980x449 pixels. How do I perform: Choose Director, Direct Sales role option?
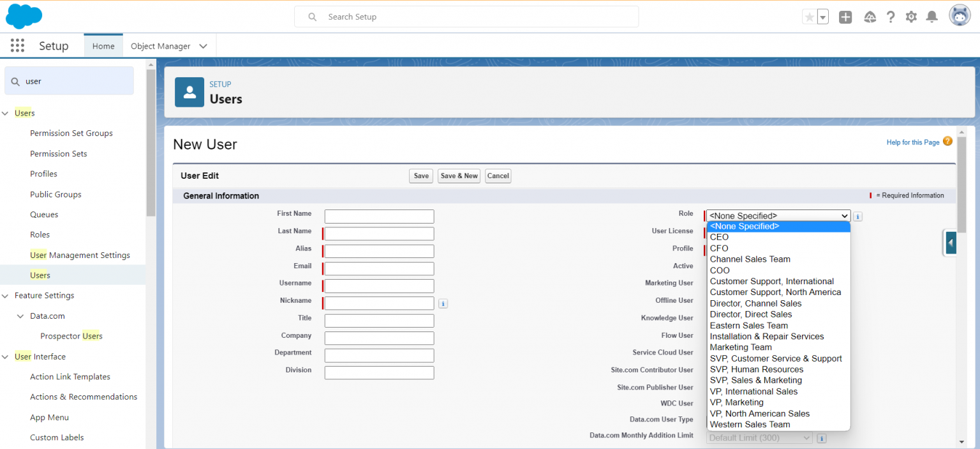click(778, 314)
